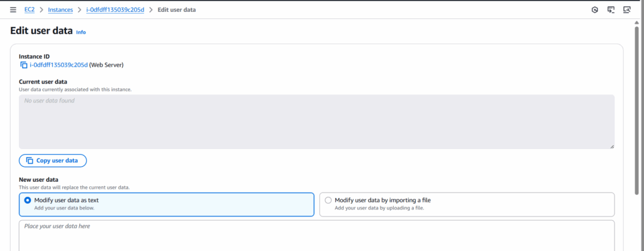Screen dimensions: 644x251
Task: Click the hexagon assistant icon in header
Action: [595, 10]
